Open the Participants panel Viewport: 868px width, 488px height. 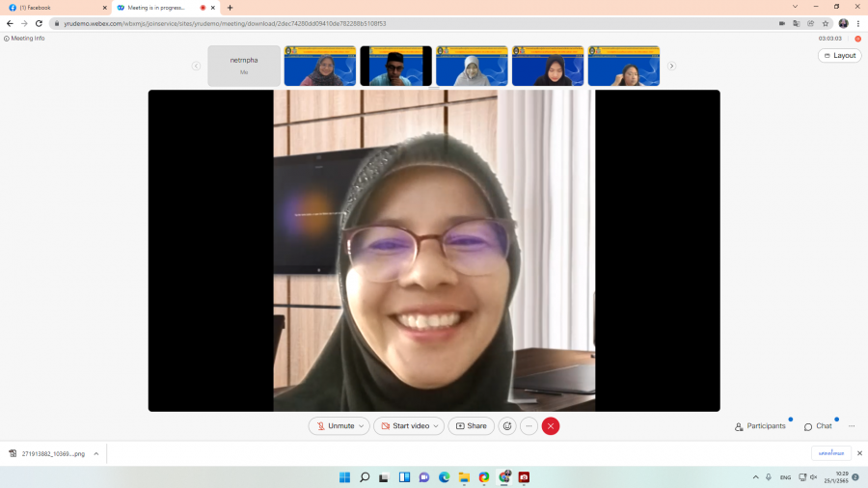coord(760,426)
